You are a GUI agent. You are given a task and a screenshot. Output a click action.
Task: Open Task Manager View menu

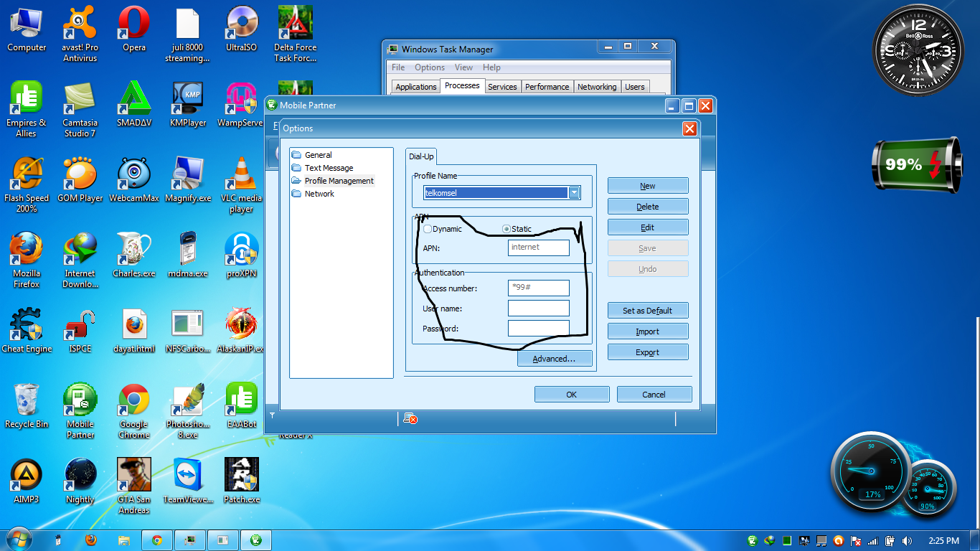pyautogui.click(x=464, y=67)
